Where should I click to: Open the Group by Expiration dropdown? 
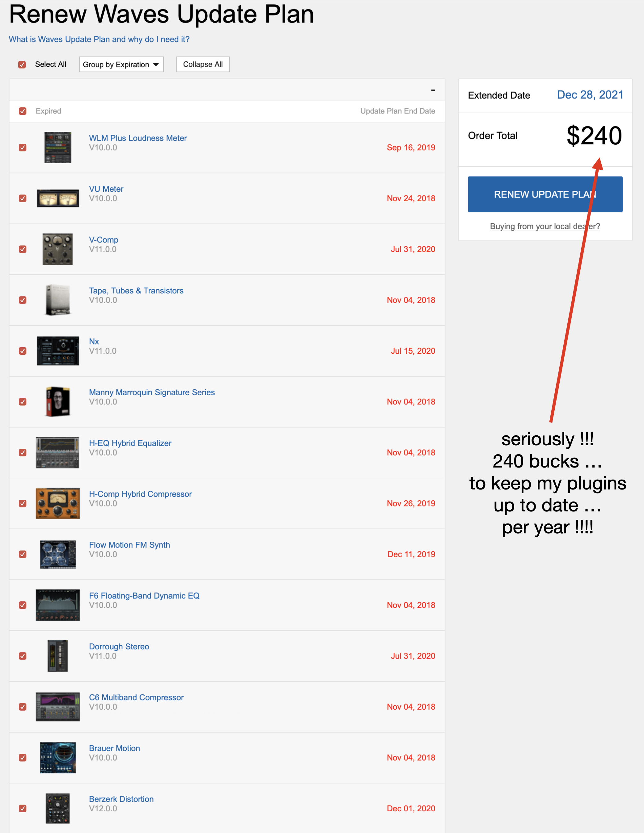121,64
